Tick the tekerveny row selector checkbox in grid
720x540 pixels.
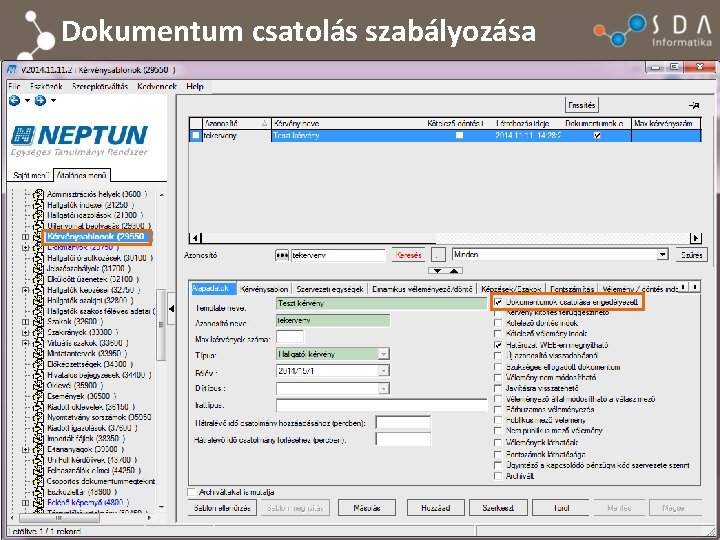pyautogui.click(x=196, y=135)
